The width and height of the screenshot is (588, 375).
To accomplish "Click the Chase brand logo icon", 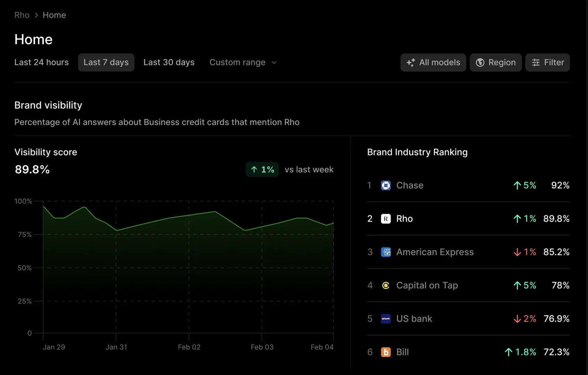I will point(386,185).
